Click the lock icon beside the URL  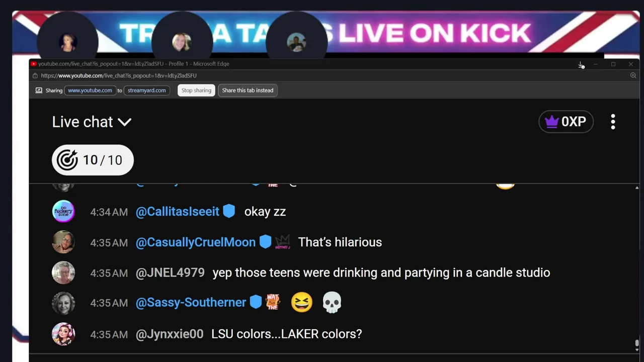pos(35,75)
